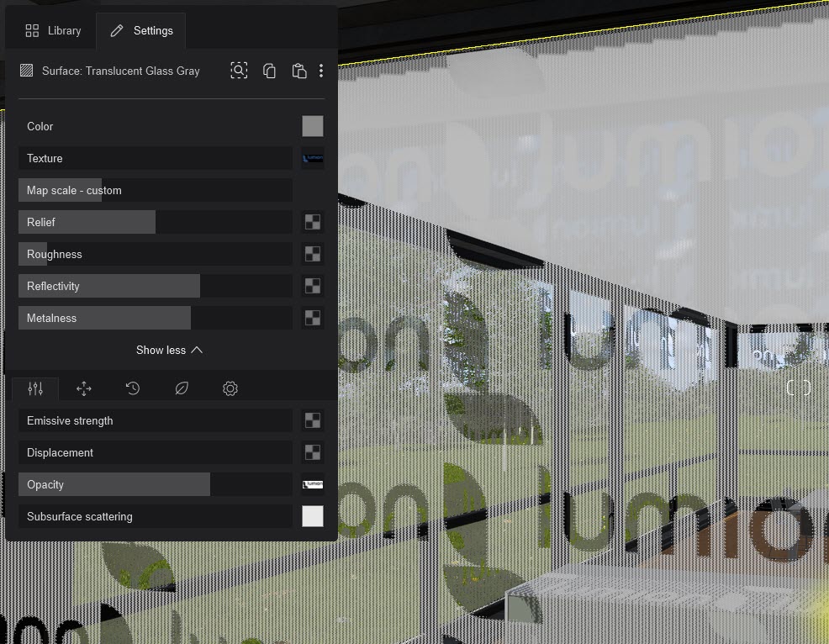Click the Opacity map thumbnail

pyautogui.click(x=313, y=484)
